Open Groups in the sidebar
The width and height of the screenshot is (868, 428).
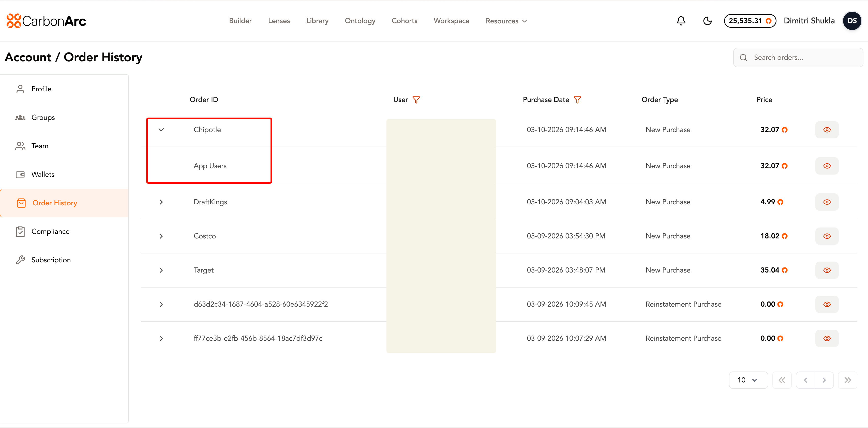43,117
